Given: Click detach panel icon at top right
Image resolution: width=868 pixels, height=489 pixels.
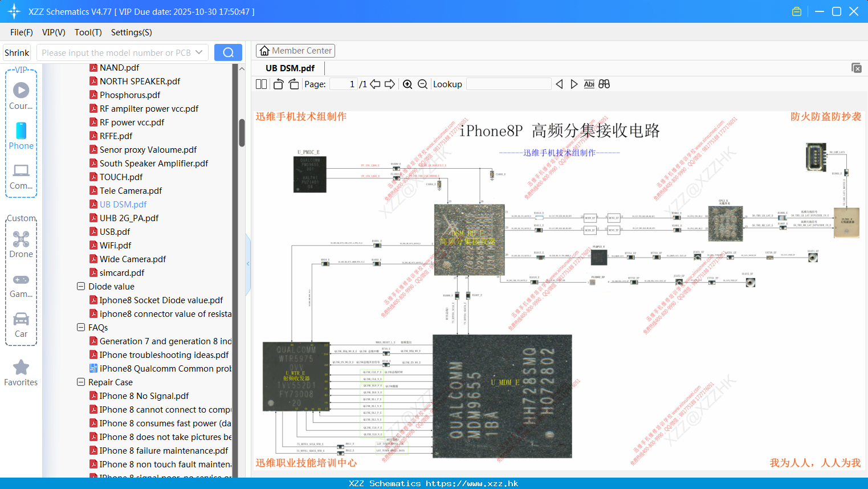Looking at the screenshot, I should (857, 68).
